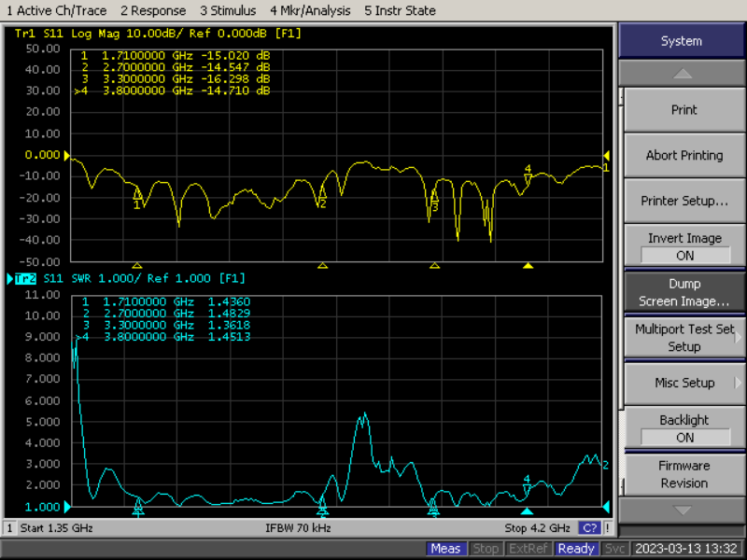Click marker 3 indicator below the Log Mag graph
Screen dimensions: 747x560
pyautogui.click(x=434, y=266)
